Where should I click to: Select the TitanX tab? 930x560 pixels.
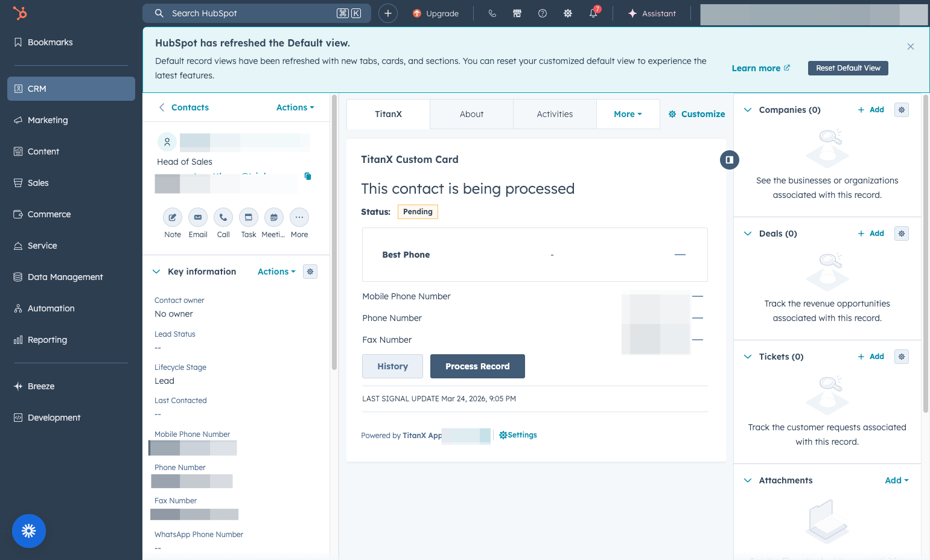388,114
